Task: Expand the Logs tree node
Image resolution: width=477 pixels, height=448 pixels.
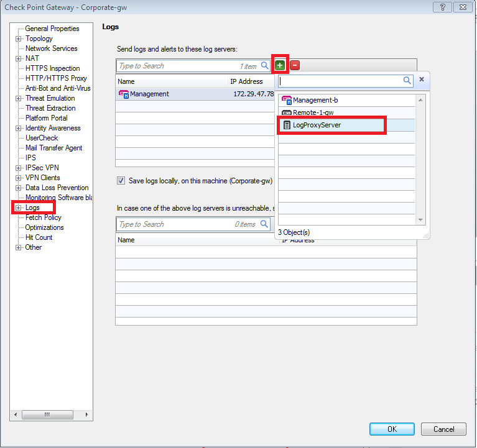Action: click(18, 208)
